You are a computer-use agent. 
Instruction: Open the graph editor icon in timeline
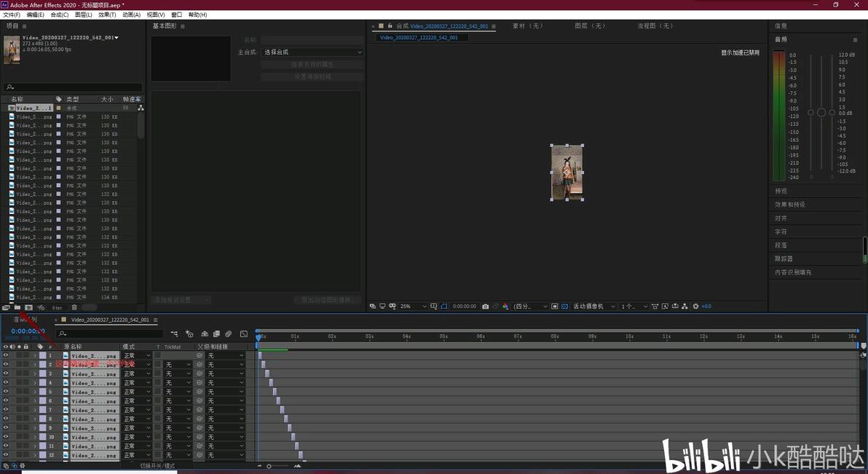(x=244, y=334)
